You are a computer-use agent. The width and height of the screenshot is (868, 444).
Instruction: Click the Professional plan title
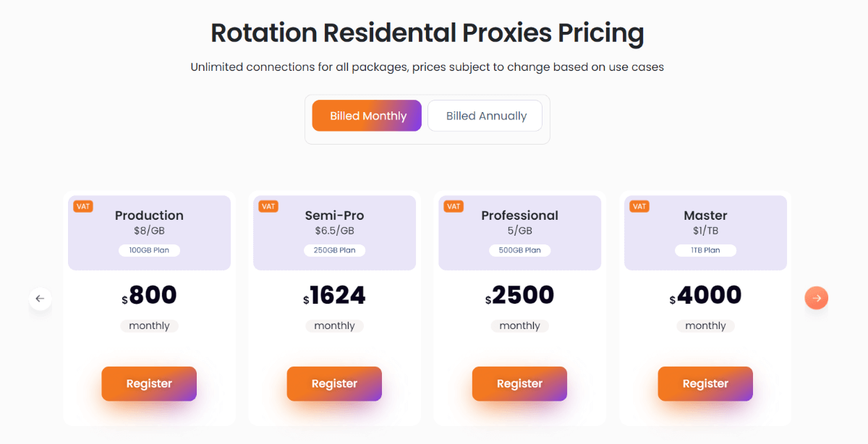point(519,215)
